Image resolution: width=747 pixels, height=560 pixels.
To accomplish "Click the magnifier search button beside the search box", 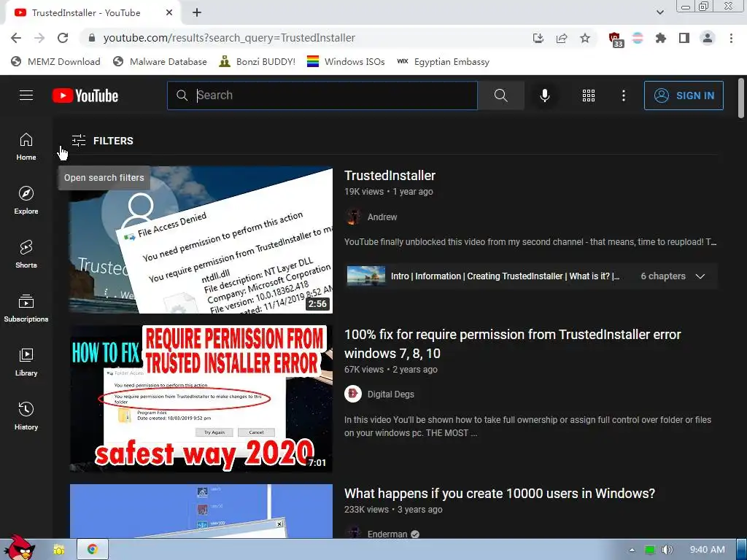I will 500,96.
